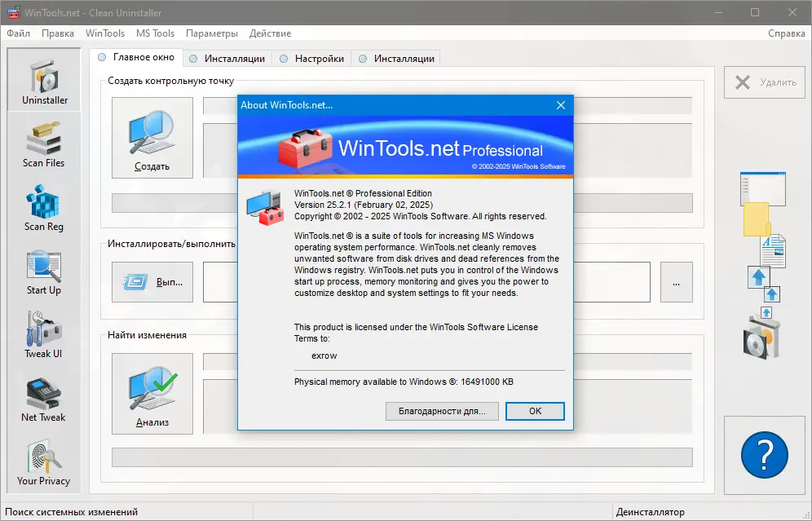The height and width of the screenshot is (521, 812).
Task: Open the Scan Files tool
Action: (44, 145)
